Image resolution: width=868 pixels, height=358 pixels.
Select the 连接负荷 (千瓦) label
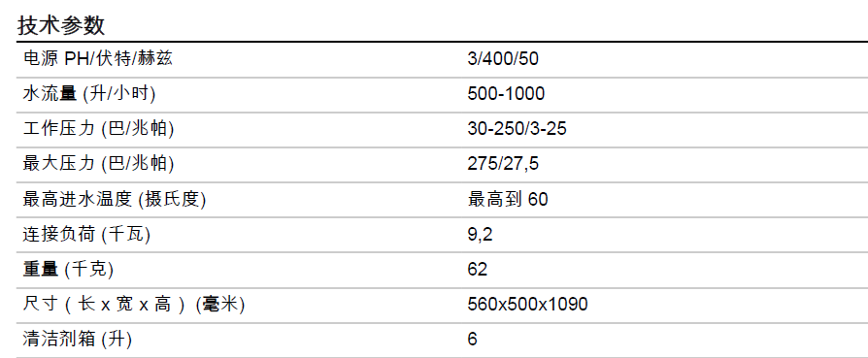(x=86, y=234)
